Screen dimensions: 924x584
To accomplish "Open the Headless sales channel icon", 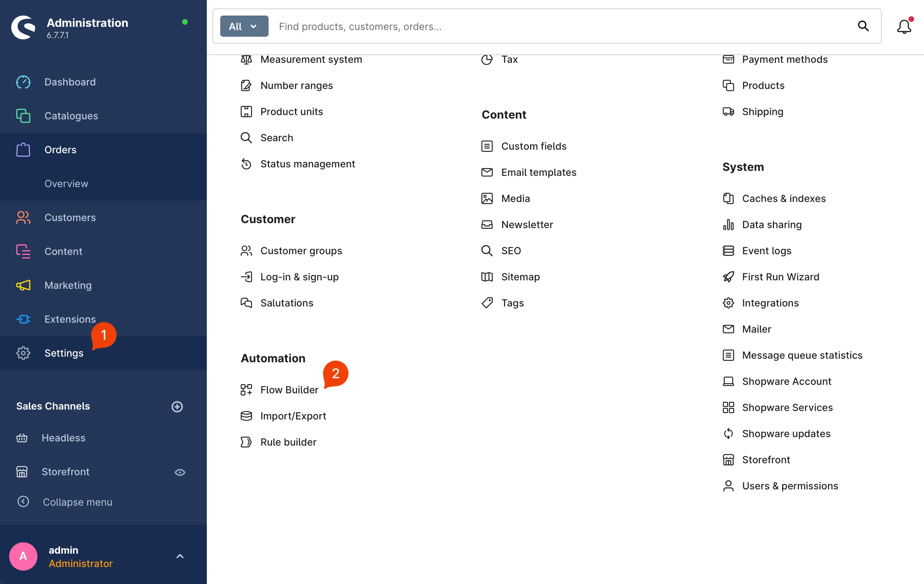I will (x=22, y=438).
